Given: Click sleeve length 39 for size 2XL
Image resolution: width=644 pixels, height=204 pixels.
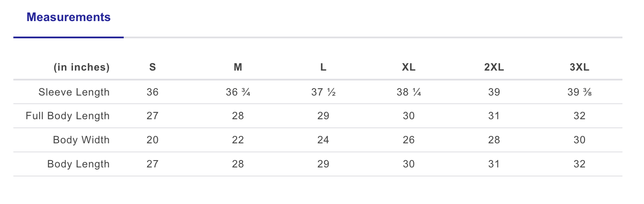Looking at the screenshot, I should click(x=494, y=92).
